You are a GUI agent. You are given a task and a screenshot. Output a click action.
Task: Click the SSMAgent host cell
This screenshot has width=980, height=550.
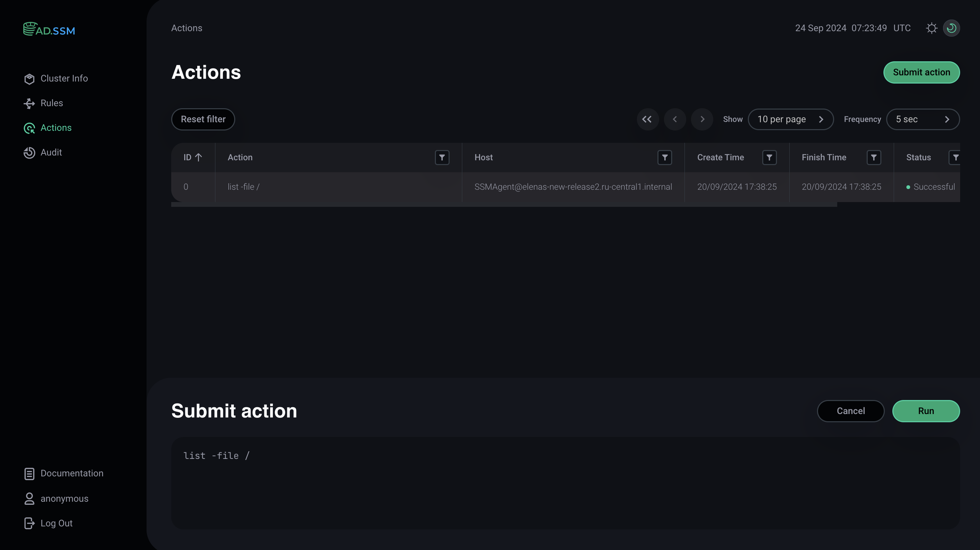(x=573, y=187)
